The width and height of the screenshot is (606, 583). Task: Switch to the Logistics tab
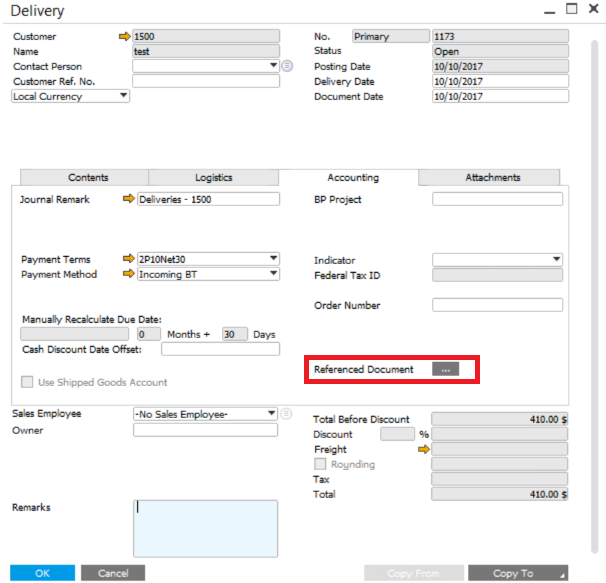click(x=213, y=177)
